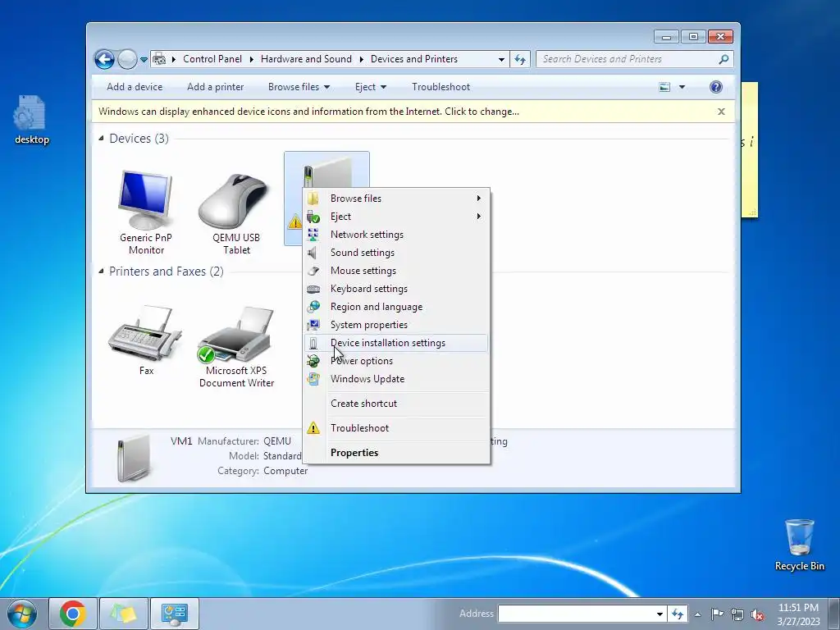Open help with the question mark icon
This screenshot has height=630, width=840.
tap(715, 87)
